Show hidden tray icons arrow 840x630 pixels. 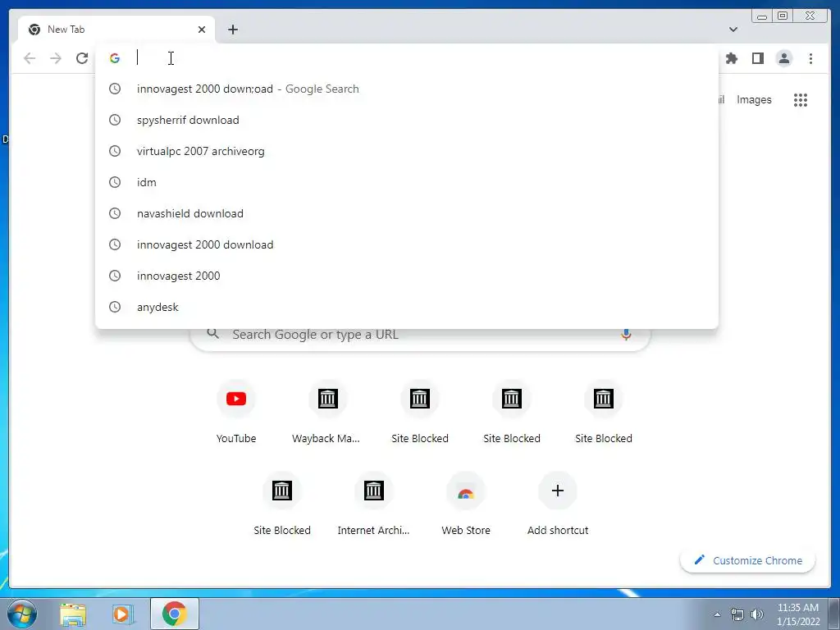717,614
